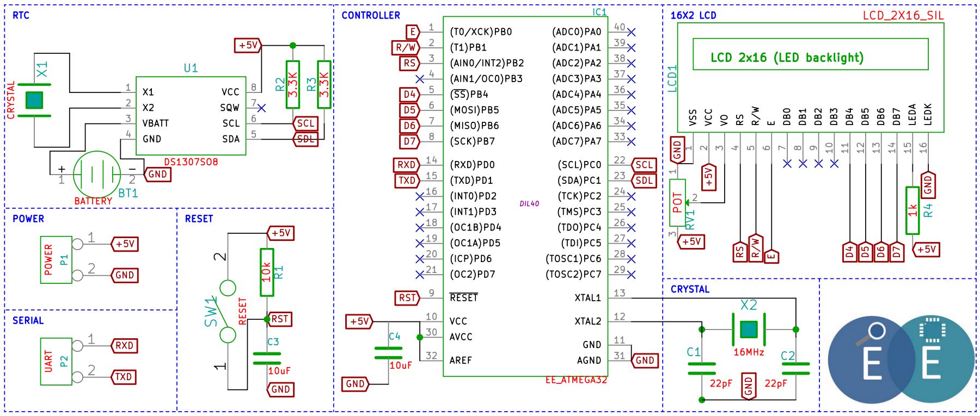Select capacitor C1 22pF symbol
The image size is (980, 416).
coord(702,368)
